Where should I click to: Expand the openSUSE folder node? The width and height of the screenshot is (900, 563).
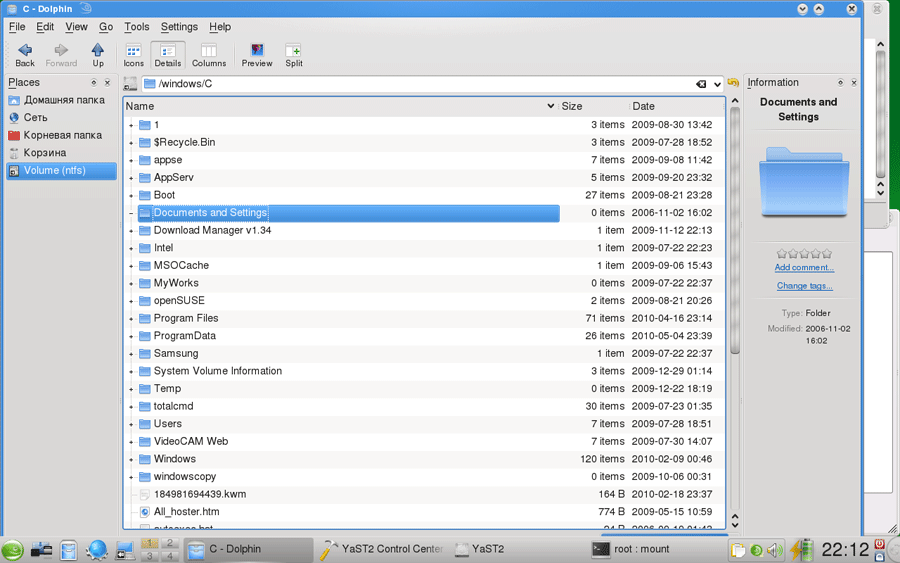[131, 301]
